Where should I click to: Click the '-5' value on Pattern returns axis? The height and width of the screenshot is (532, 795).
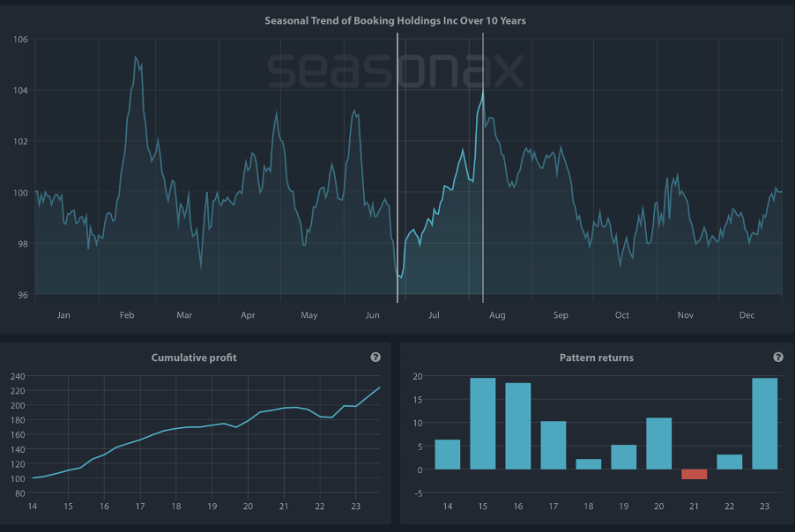[418, 493]
